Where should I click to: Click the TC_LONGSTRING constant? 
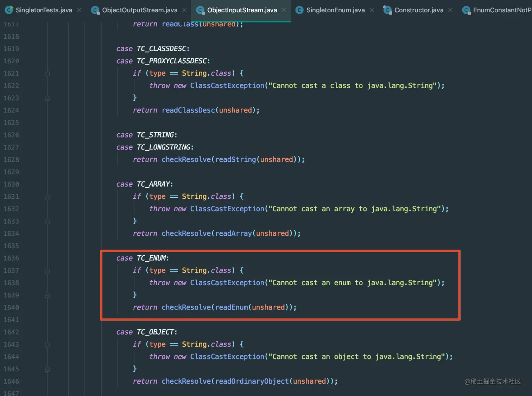(164, 147)
